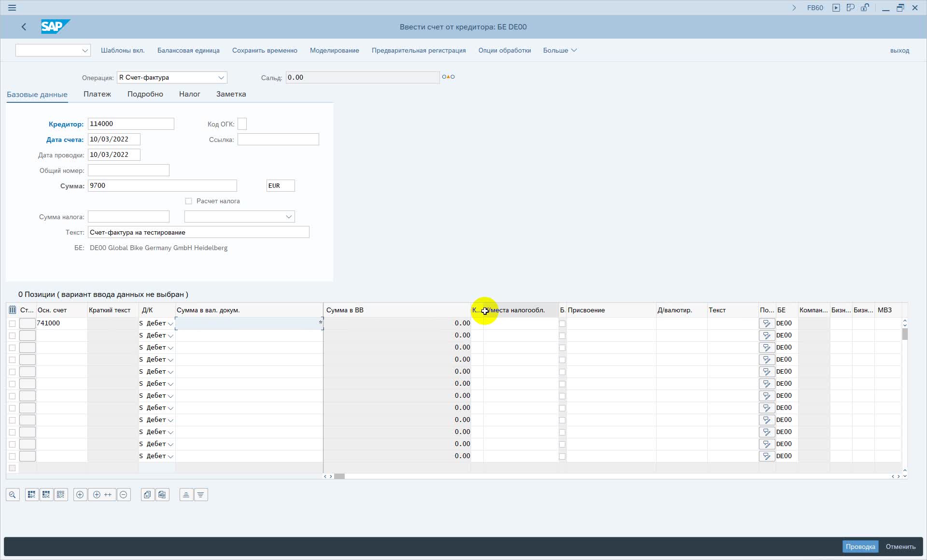Click the table settings icon in grid header
The width and height of the screenshot is (927, 560).
point(13,310)
